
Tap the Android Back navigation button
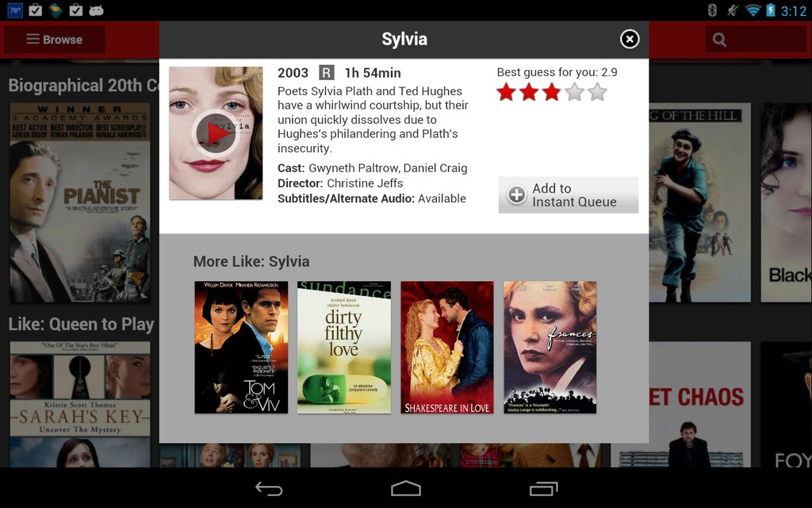pyautogui.click(x=269, y=488)
